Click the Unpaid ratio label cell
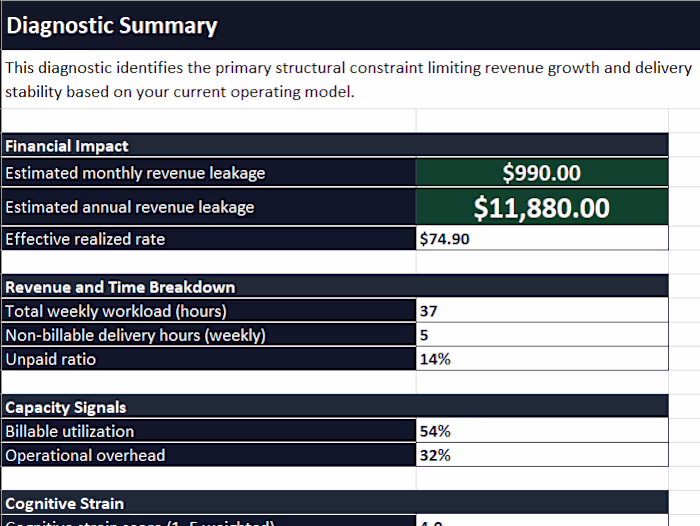Viewport: 700px width, 526px height. point(50,359)
